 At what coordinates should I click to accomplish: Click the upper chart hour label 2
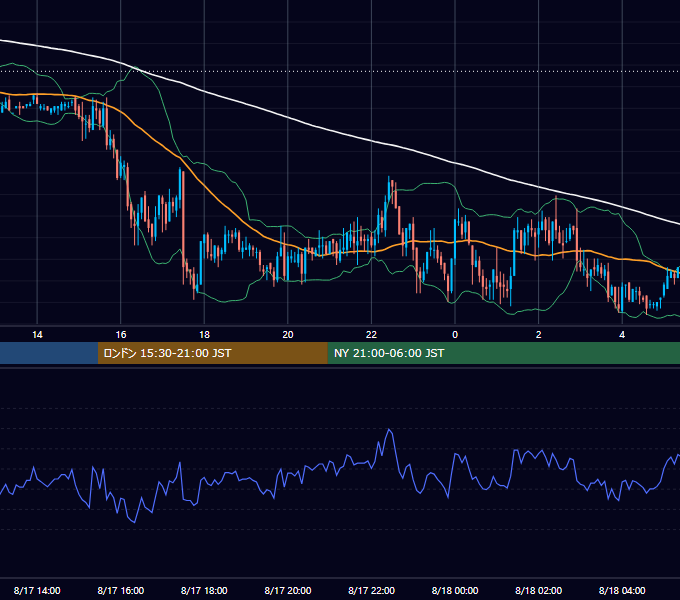pos(539,335)
